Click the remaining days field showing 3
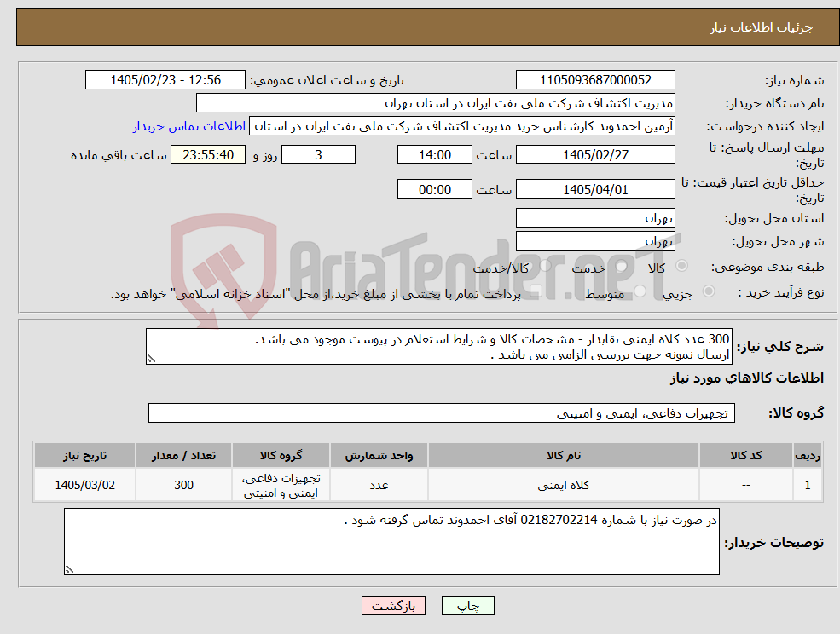The width and height of the screenshot is (840, 634). (318, 155)
